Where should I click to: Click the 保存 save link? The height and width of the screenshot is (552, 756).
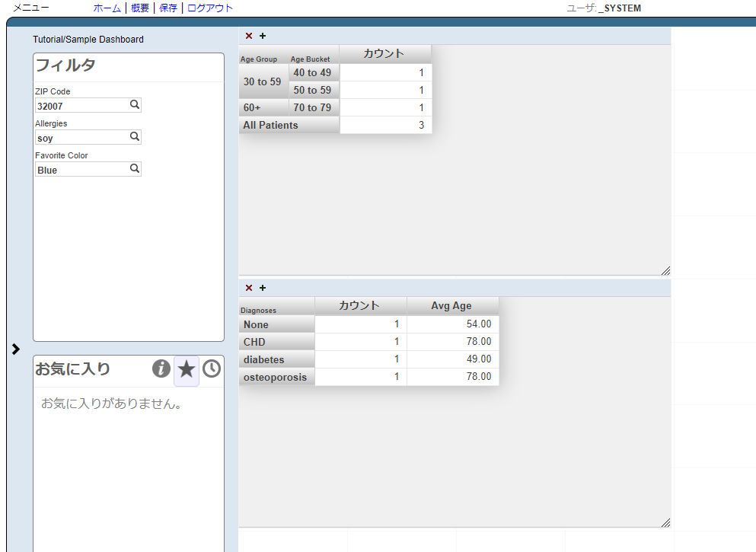[168, 8]
